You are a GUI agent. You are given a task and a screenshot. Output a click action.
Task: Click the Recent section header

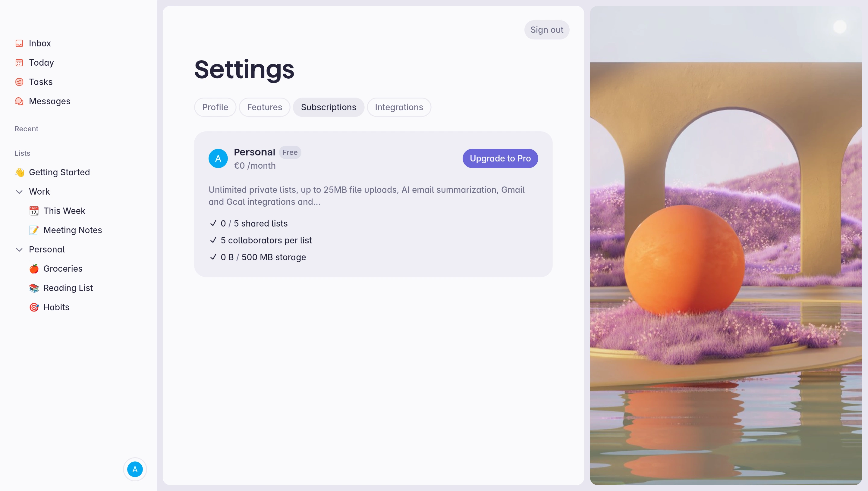pos(26,129)
